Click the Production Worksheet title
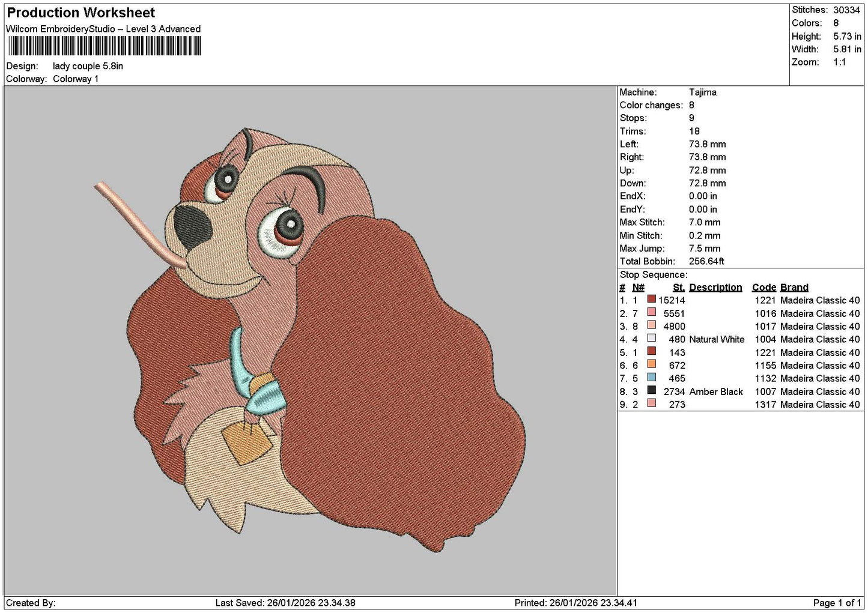Viewport: 868px width, 613px height. click(x=80, y=13)
